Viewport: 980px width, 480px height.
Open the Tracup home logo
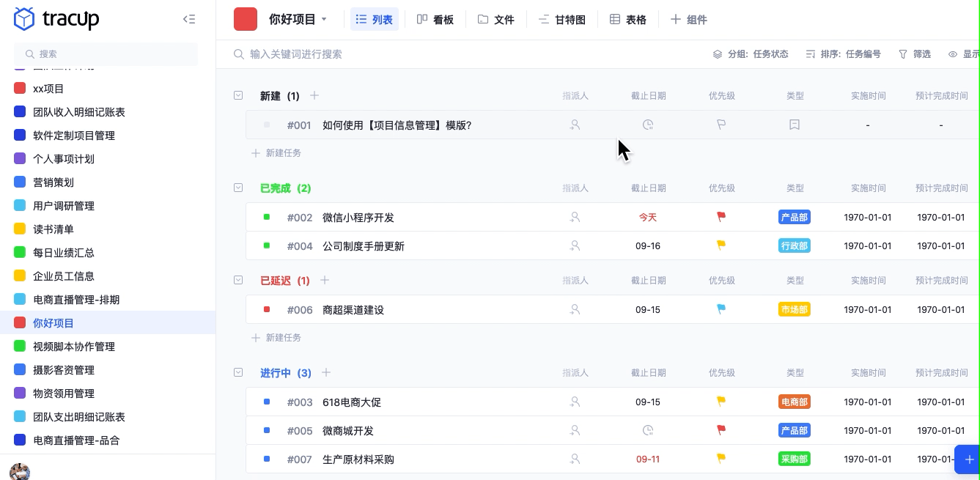click(56, 20)
